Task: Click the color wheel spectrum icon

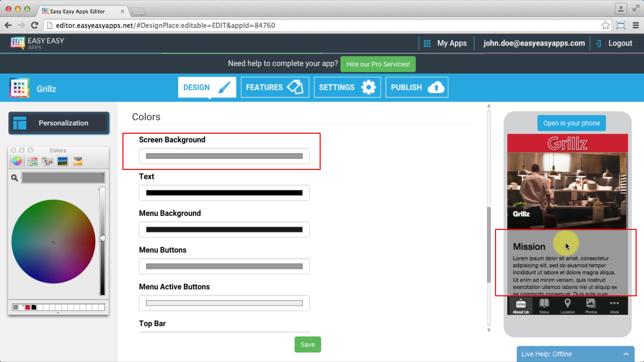Action: click(17, 161)
